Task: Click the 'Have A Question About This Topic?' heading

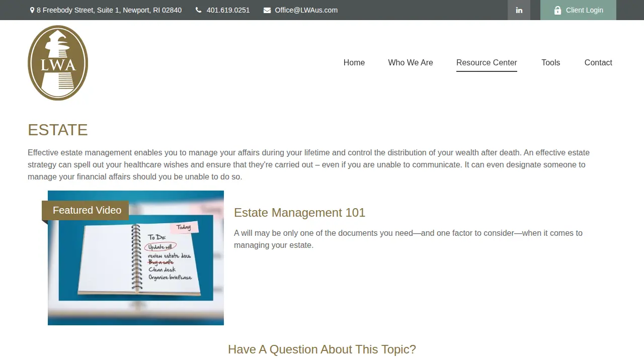Action: coord(322,349)
